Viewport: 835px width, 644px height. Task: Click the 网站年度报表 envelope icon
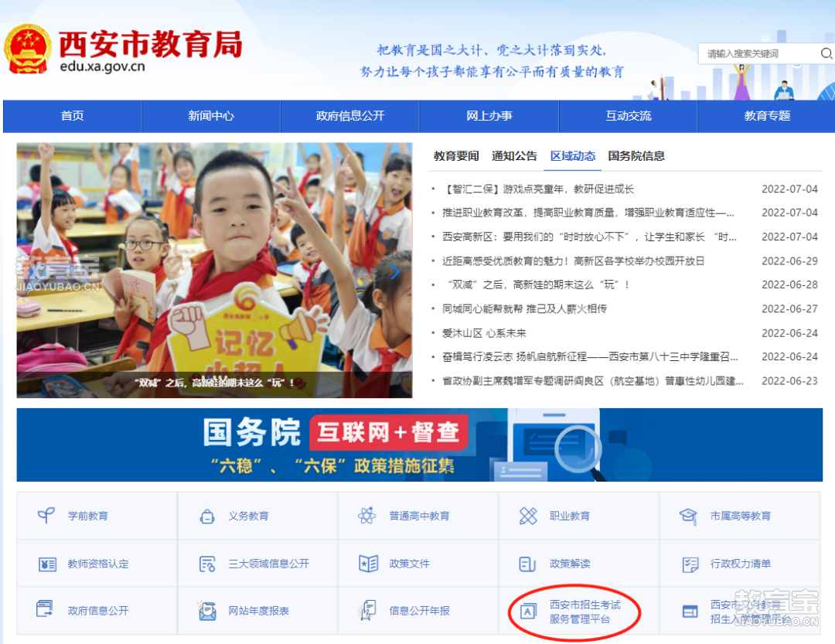(207, 611)
